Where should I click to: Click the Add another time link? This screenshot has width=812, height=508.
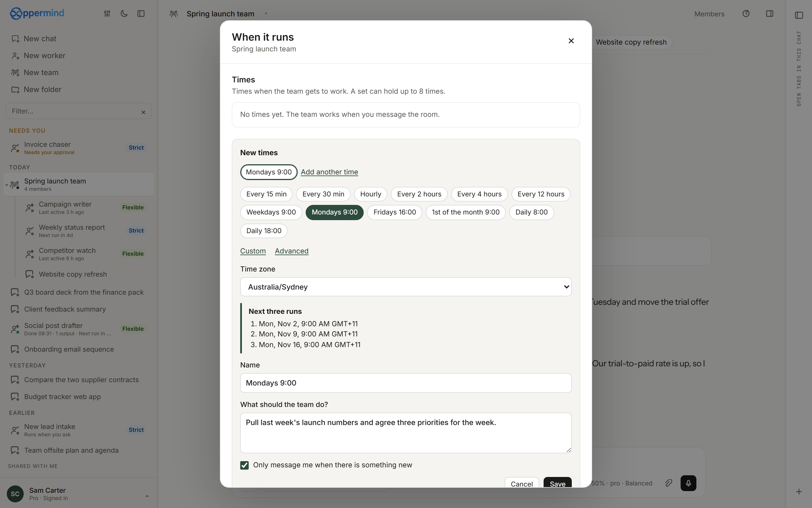tap(329, 172)
